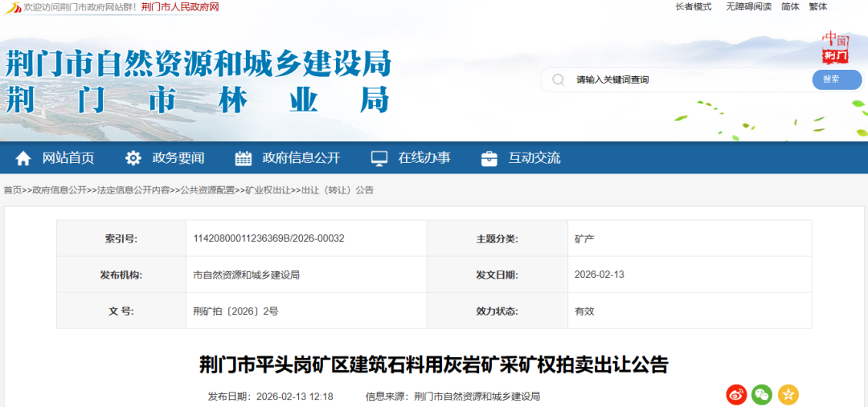Click the magnifier icon in search box
This screenshot has width=868, height=407.
(558, 79)
